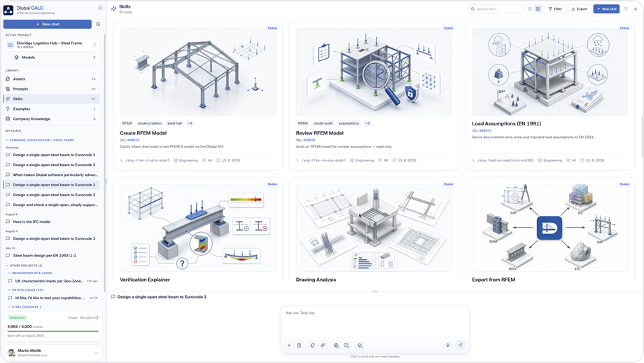Open Load Assumptions (EN 1991) thumbnail
Screen dimensions: 644x363
coord(549,72)
